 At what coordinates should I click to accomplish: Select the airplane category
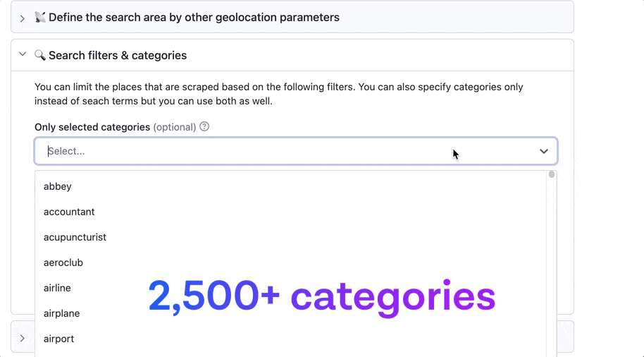61,313
